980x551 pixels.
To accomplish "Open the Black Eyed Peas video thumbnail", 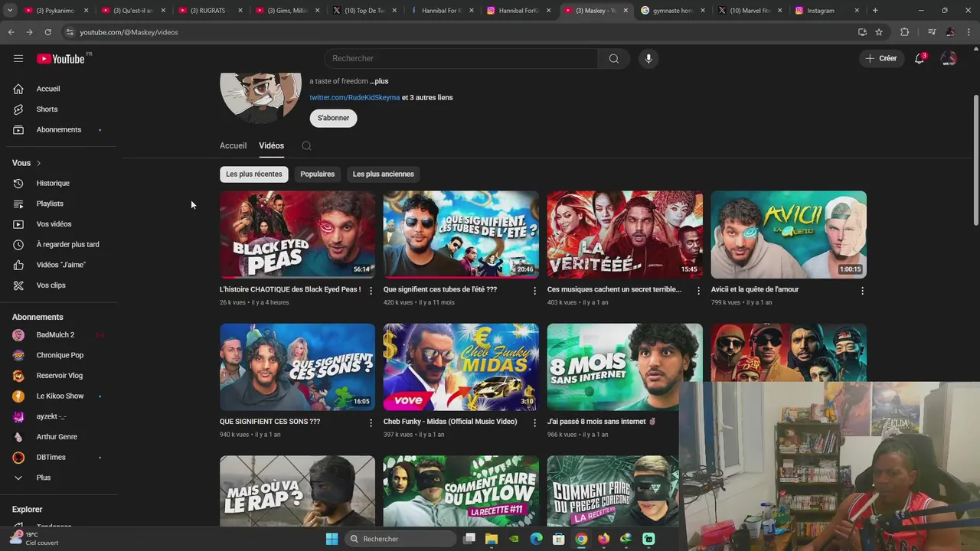I will [x=297, y=234].
